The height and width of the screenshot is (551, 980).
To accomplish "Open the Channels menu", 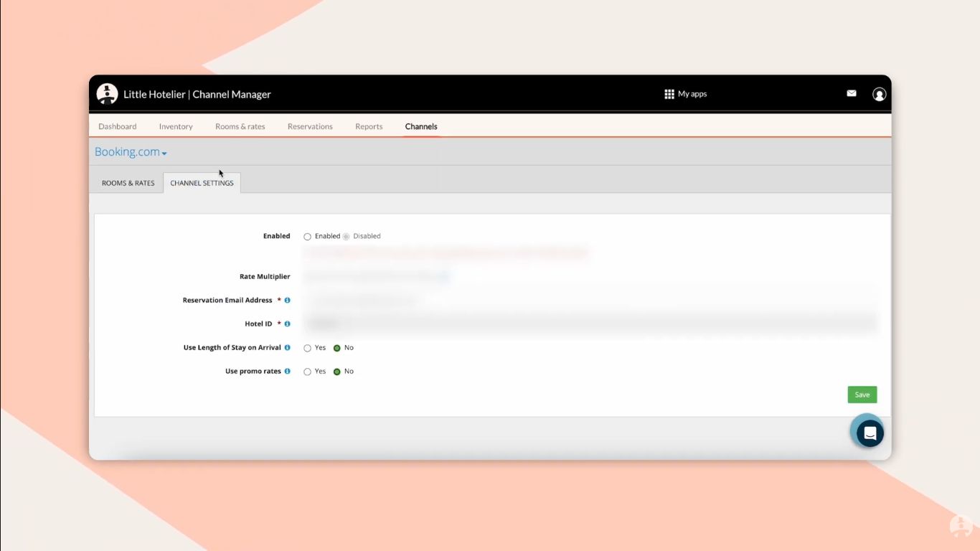I will pyautogui.click(x=421, y=126).
